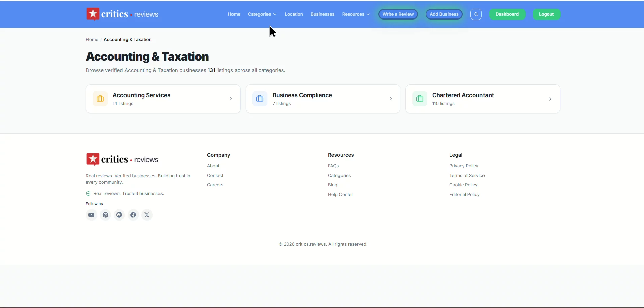This screenshot has width=644, height=308.
Task: Select the Chartered Accountant card title
Action: 463,95
